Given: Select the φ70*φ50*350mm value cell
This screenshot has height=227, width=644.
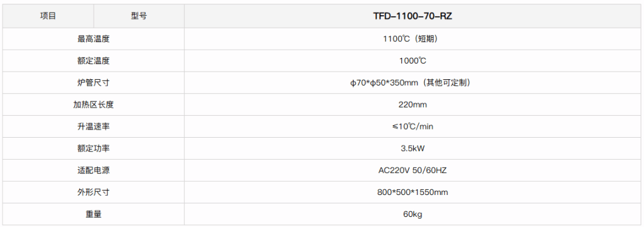Looking at the screenshot, I should point(413,83).
